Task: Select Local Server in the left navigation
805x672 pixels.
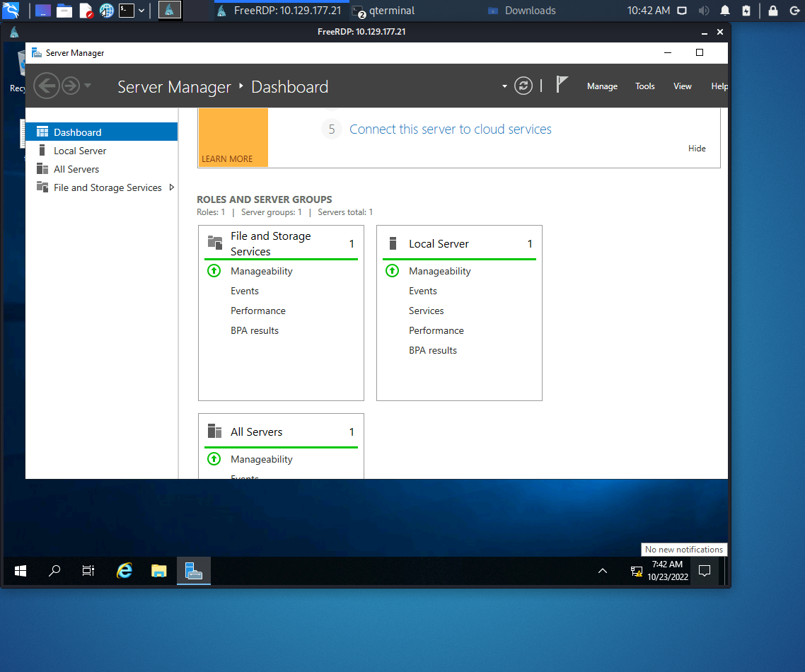Action: click(102, 151)
